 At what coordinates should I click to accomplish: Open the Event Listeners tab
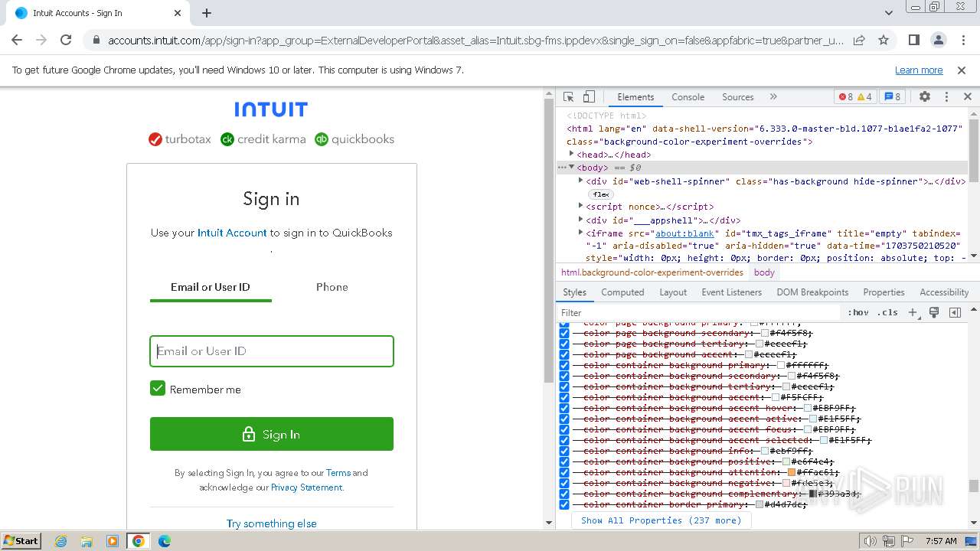pos(732,292)
